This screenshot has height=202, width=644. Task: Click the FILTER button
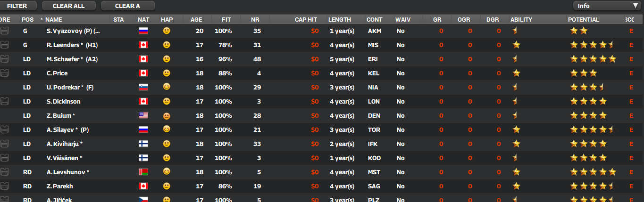pos(17,6)
